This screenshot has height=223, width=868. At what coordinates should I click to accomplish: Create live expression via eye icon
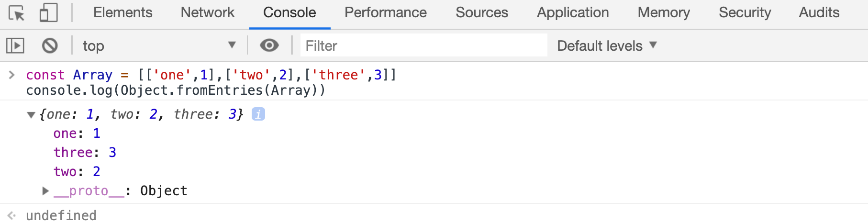(269, 45)
